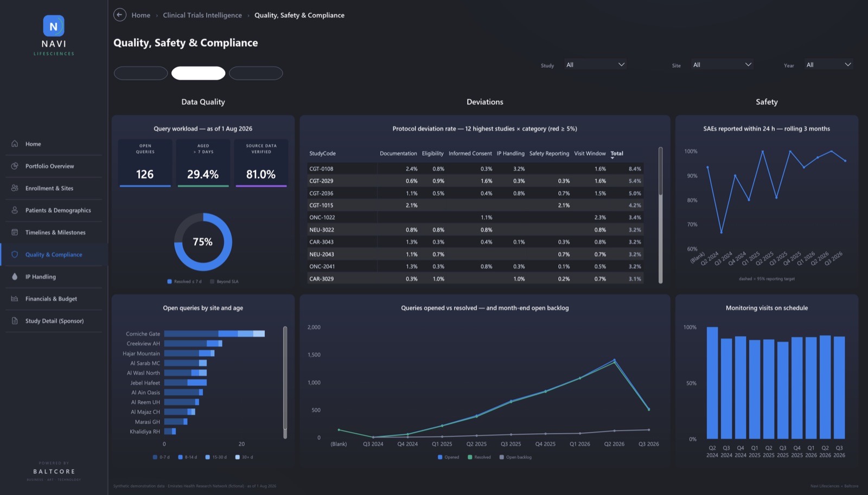Select the ONC-1022 study row
This screenshot has width=868, height=495.
tap(475, 217)
